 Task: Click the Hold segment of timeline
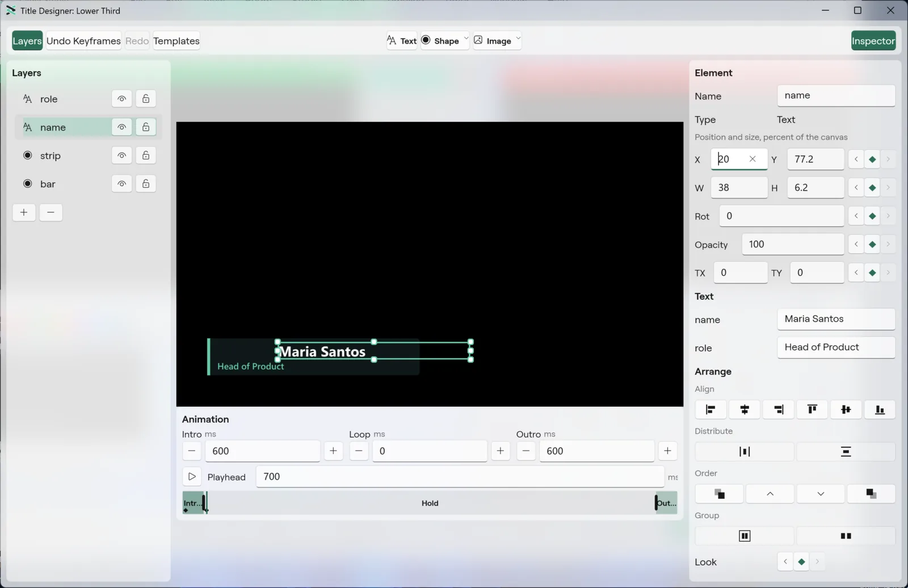(430, 503)
